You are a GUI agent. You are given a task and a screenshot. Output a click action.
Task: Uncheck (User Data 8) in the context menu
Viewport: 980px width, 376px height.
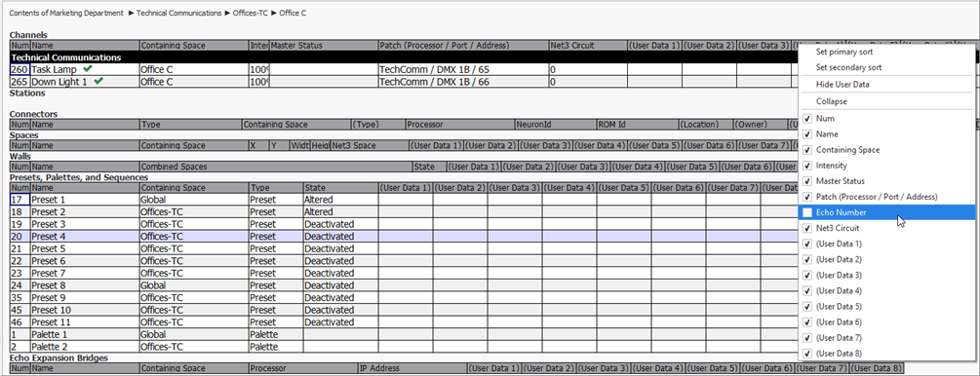coord(807,353)
